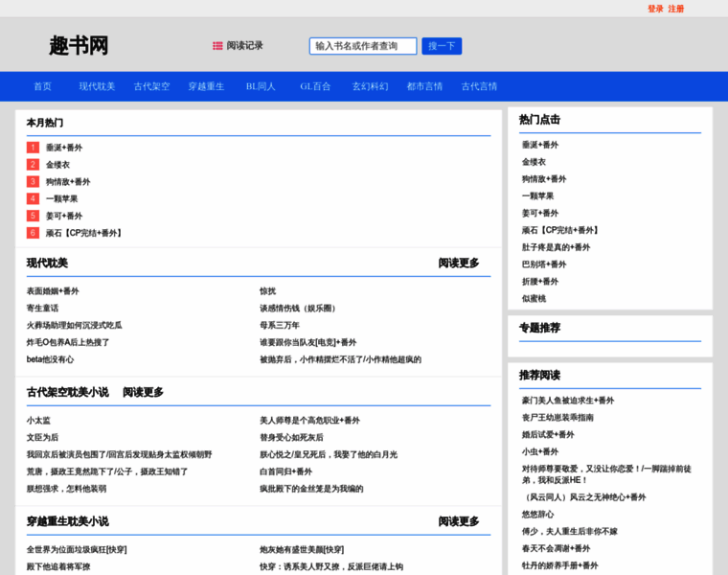This screenshot has width=728, height=575.
Task: Open the 登录 login link
Action: (x=655, y=9)
